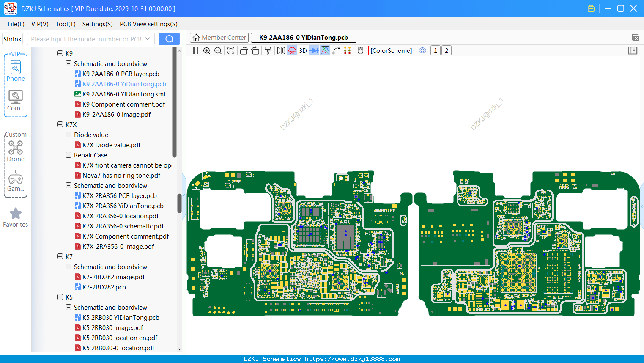Image resolution: width=644 pixels, height=363 pixels.
Task: Collapse the Diode value folder
Action: tap(69, 135)
